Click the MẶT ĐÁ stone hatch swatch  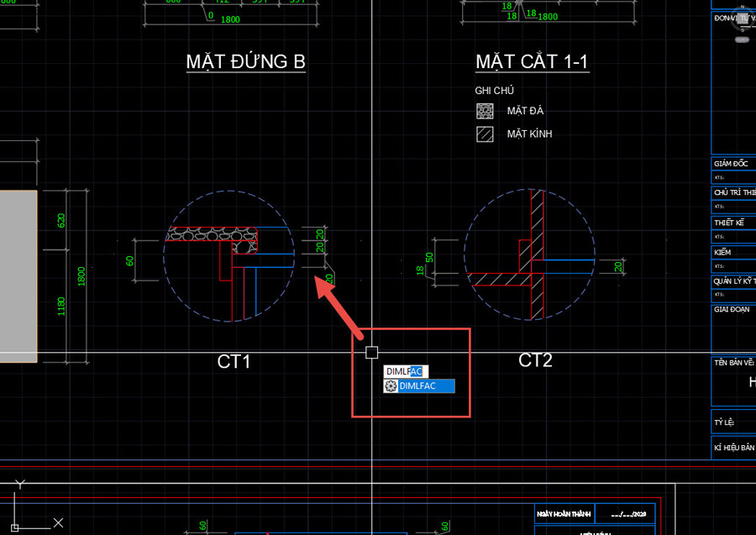click(x=485, y=111)
